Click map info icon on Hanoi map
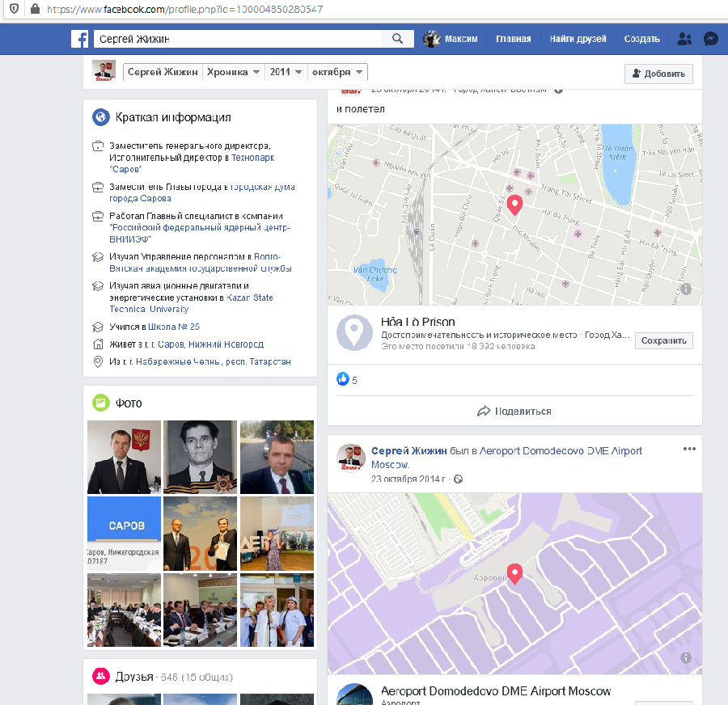Viewport: 728px width, 705px height. pyautogui.click(x=686, y=289)
